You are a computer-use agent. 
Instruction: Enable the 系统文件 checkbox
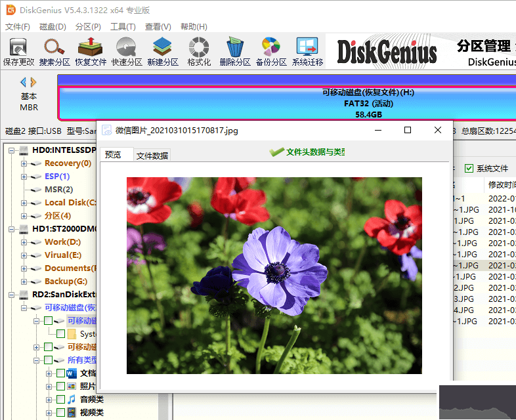[469, 169]
